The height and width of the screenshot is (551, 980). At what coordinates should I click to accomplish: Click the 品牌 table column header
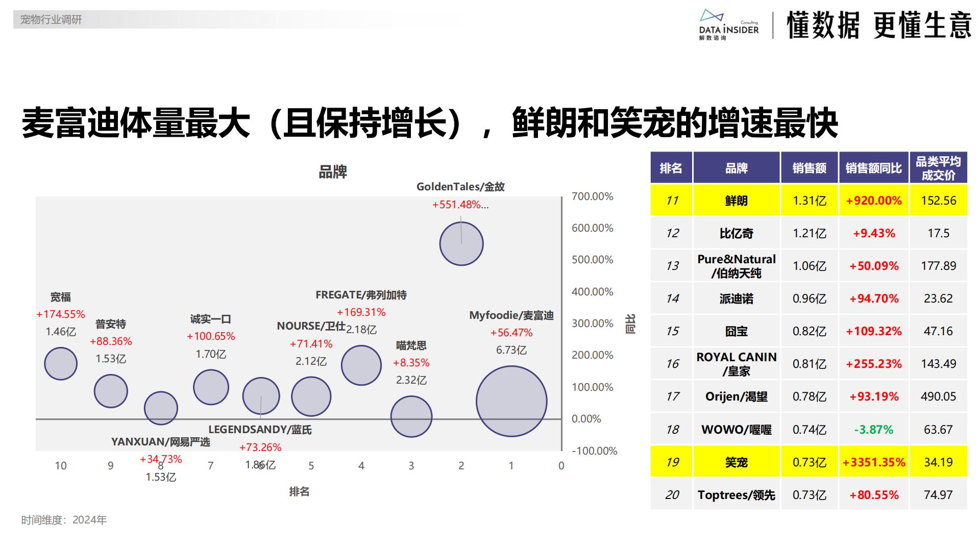(735, 167)
